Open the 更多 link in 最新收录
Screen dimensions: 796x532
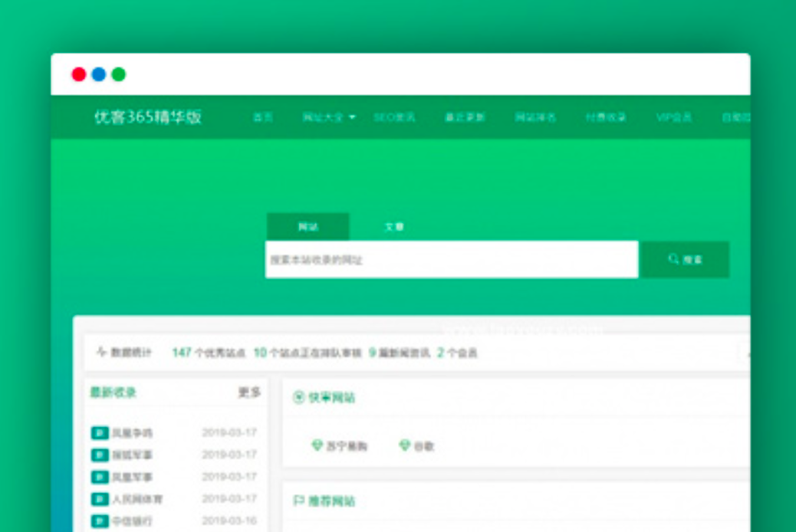coord(249,392)
